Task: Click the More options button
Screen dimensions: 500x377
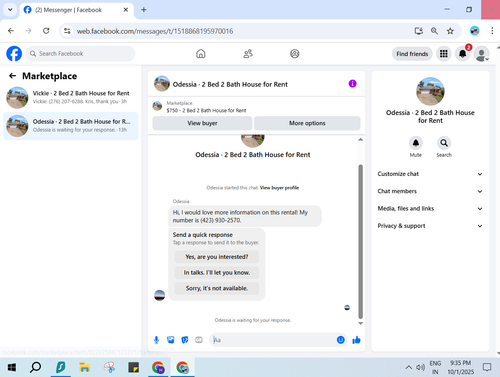Action: [307, 123]
